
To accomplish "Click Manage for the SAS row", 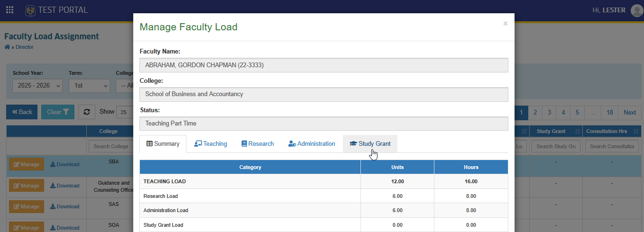I will pyautogui.click(x=27, y=206).
